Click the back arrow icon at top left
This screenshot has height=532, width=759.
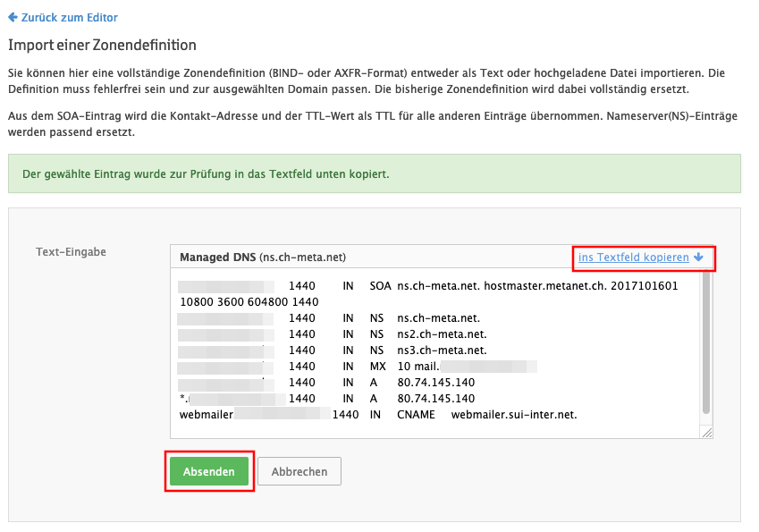tap(13, 18)
